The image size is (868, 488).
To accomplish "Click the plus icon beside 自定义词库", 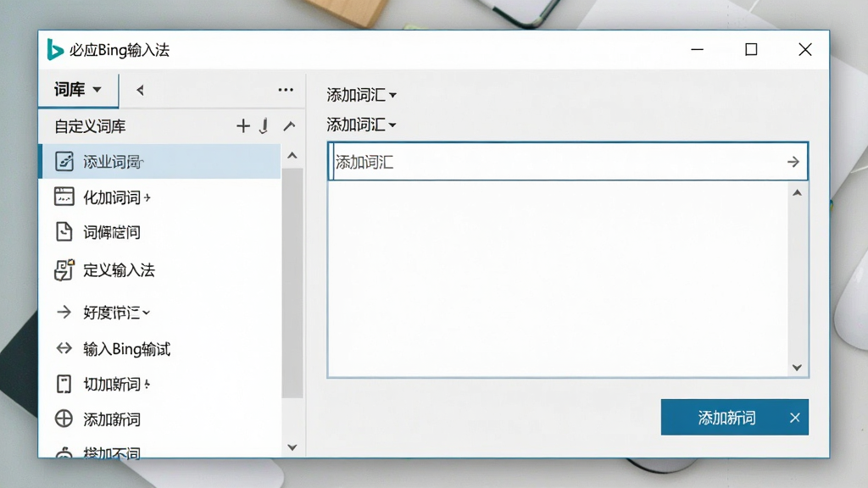I will [x=243, y=126].
